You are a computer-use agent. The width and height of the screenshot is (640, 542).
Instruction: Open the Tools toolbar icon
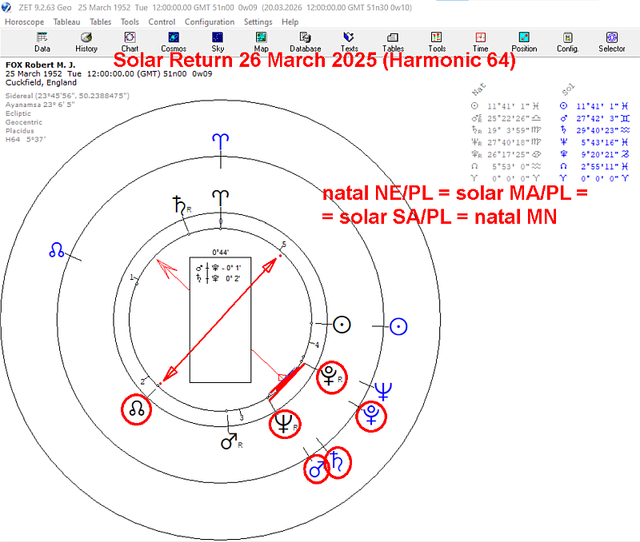(437, 42)
